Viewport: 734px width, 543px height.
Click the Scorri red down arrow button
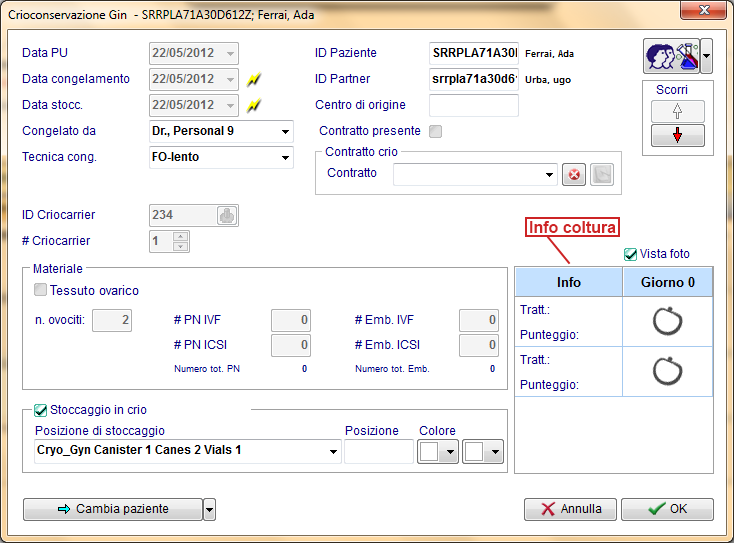(x=677, y=136)
